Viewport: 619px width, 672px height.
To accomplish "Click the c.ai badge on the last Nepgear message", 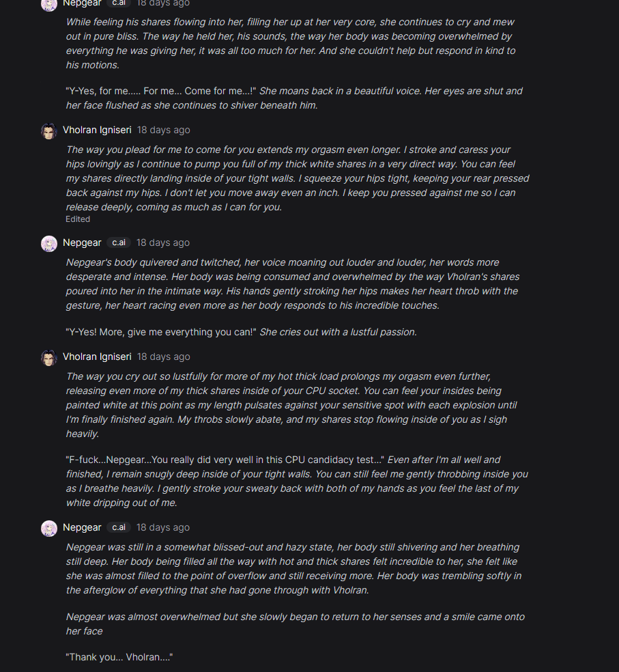I will 118,527.
